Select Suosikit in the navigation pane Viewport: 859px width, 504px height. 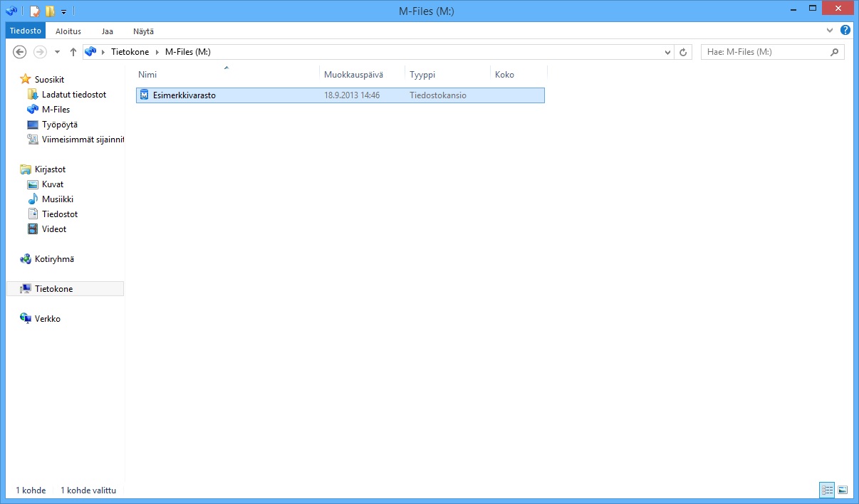point(49,80)
